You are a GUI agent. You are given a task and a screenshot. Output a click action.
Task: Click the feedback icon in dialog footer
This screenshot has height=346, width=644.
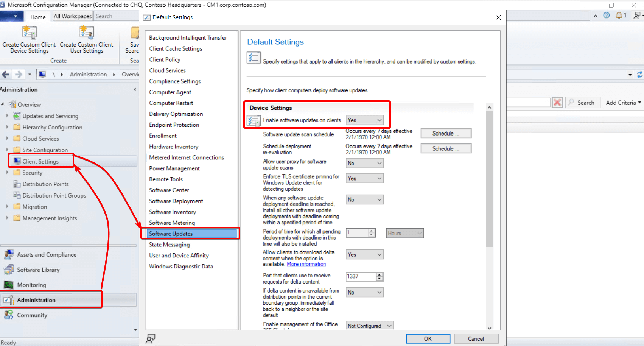pyautogui.click(x=150, y=338)
